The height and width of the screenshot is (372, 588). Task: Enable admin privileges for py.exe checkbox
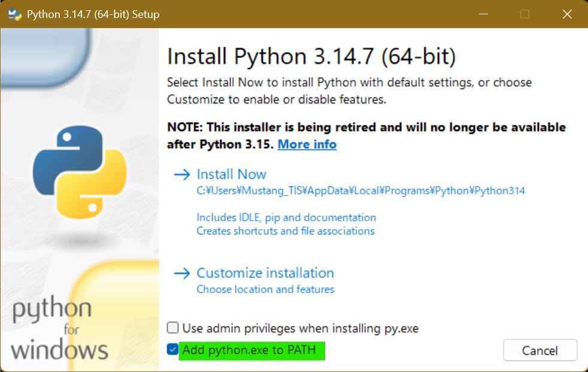coord(172,327)
